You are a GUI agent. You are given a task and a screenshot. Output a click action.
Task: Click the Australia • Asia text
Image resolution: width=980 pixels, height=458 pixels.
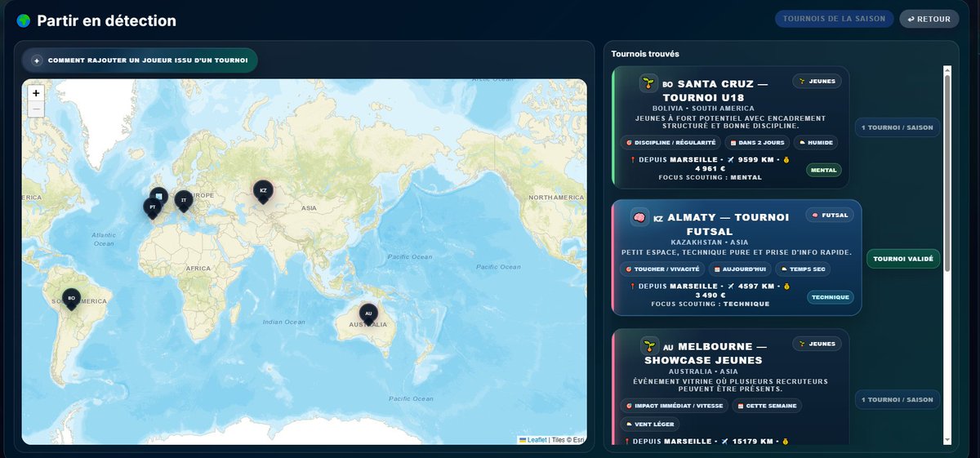tap(703, 371)
